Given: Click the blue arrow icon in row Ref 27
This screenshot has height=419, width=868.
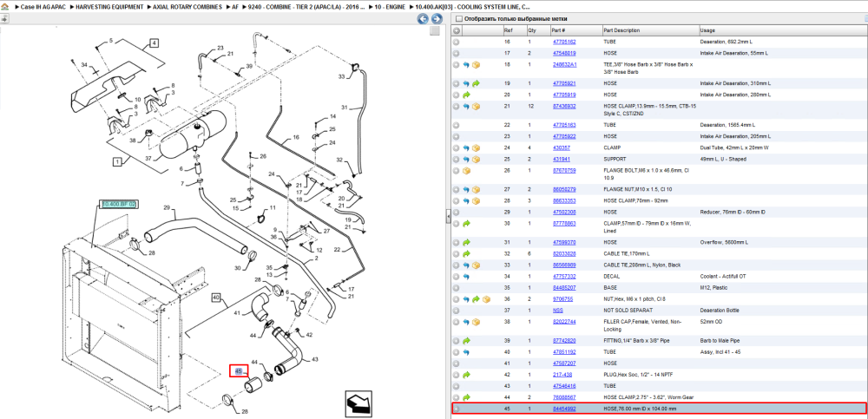Looking at the screenshot, I should pos(466,189).
